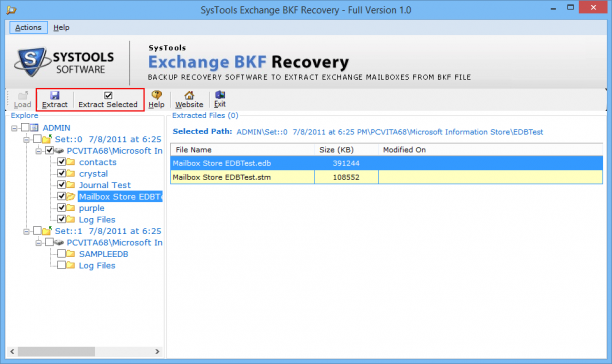Click the tree panel horizontal scrollbar thumb

pyautogui.click(x=56, y=352)
